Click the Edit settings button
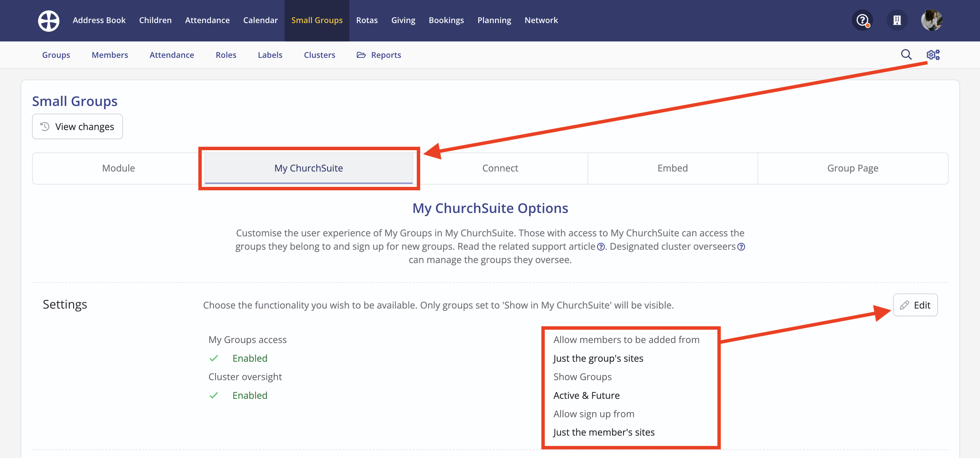 pos(915,305)
